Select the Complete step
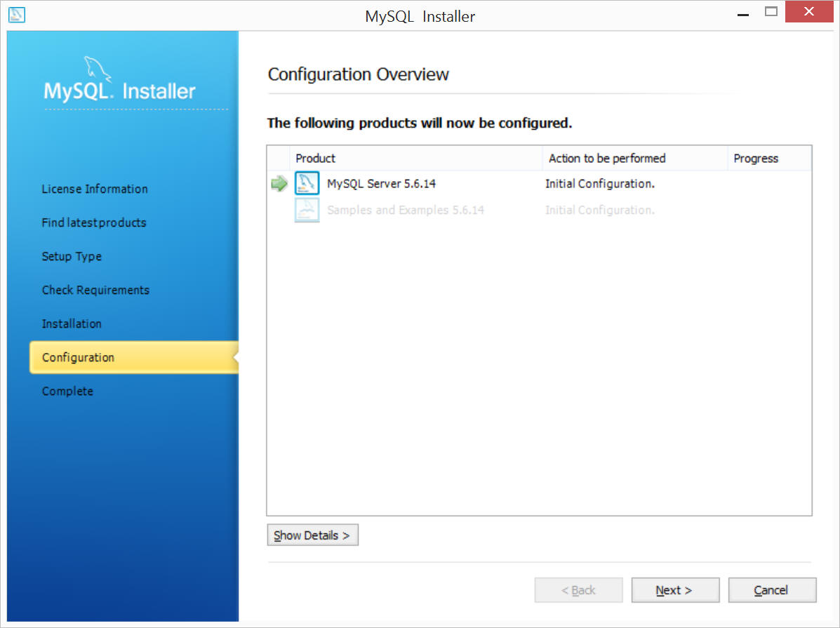Viewport: 840px width, 628px height. coord(67,391)
